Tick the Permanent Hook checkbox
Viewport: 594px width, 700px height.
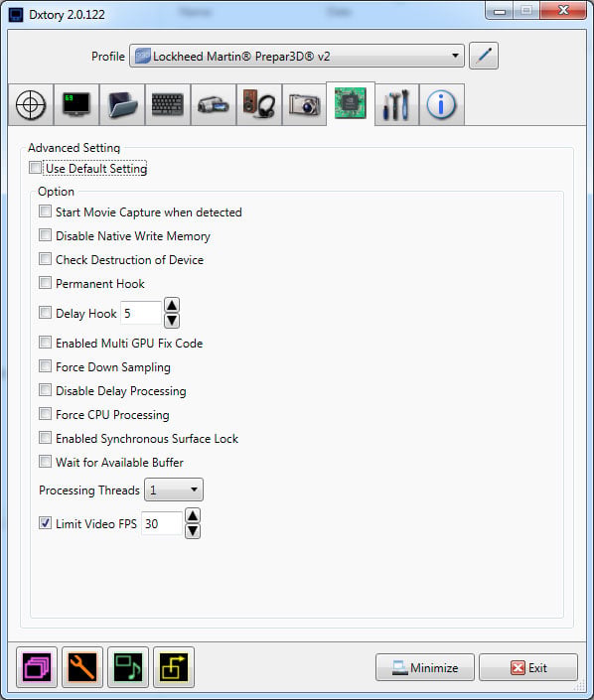[x=45, y=283]
